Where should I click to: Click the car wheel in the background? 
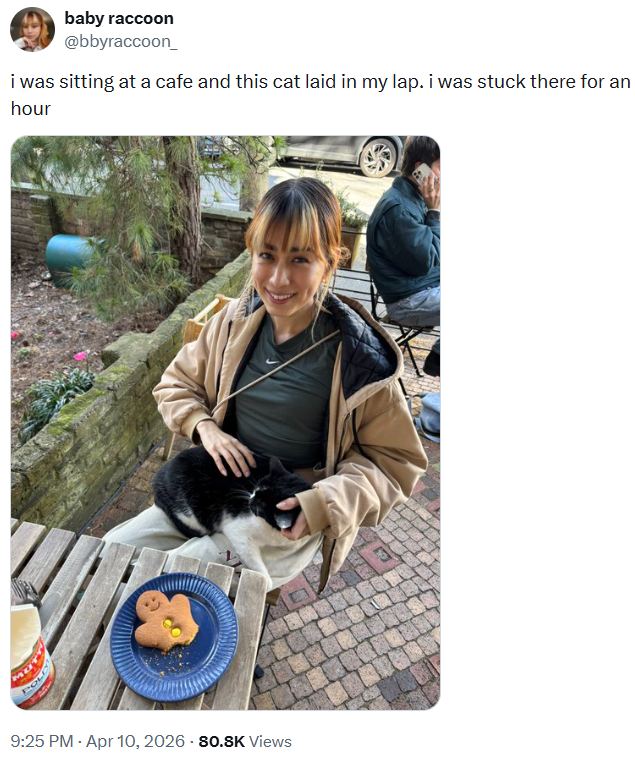pos(378,156)
